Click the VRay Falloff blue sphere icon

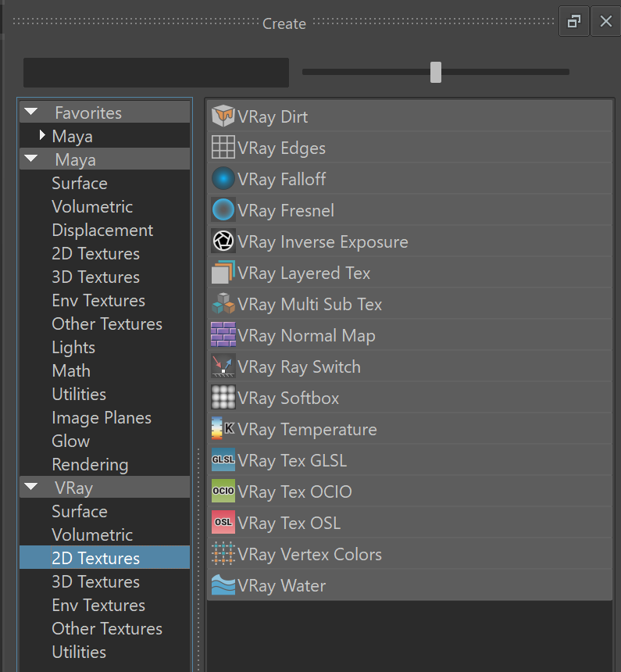point(223,179)
